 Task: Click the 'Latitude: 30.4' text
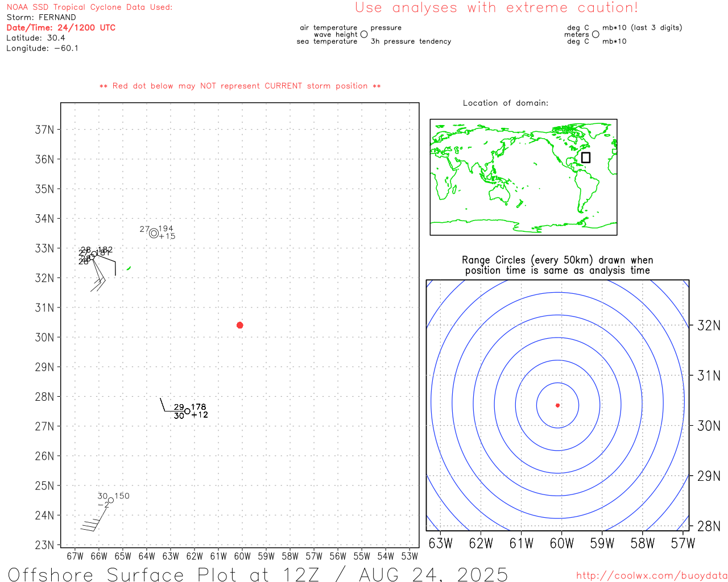35,38
